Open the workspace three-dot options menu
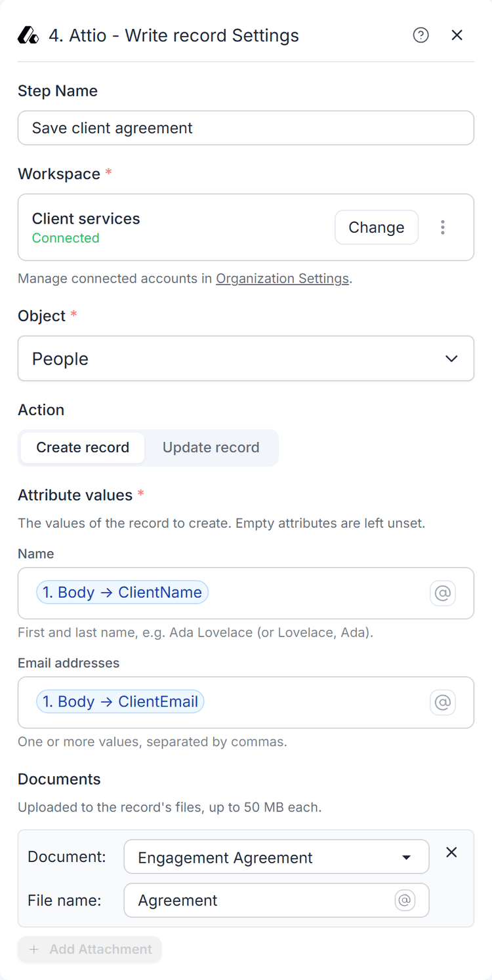 443,227
